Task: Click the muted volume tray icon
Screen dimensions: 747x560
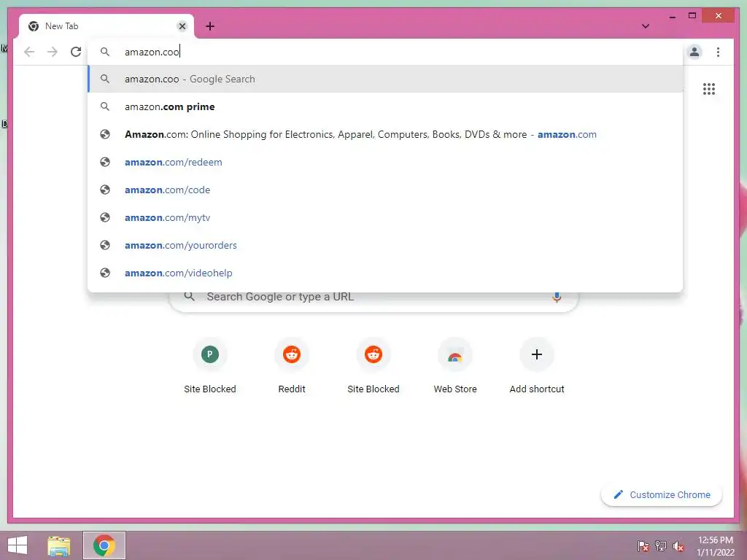Action: 678,546
